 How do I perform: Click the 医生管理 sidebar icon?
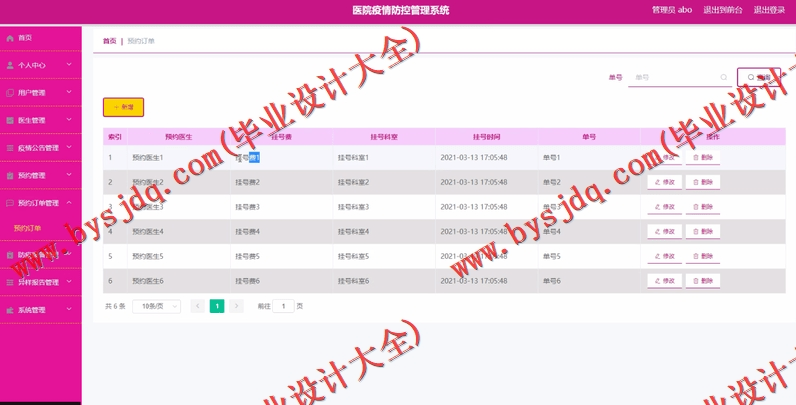pyautogui.click(x=10, y=120)
